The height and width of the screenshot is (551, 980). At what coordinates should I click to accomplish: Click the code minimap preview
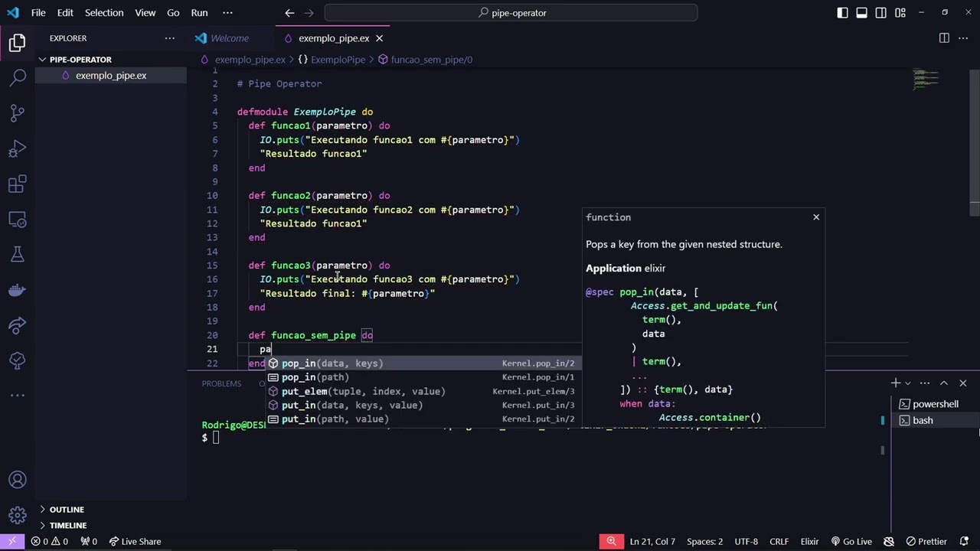pos(926,78)
